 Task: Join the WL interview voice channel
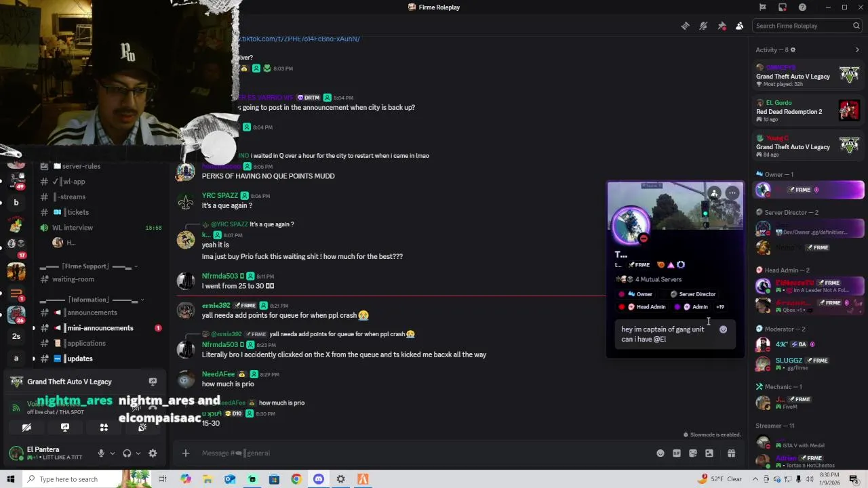[x=102, y=228]
